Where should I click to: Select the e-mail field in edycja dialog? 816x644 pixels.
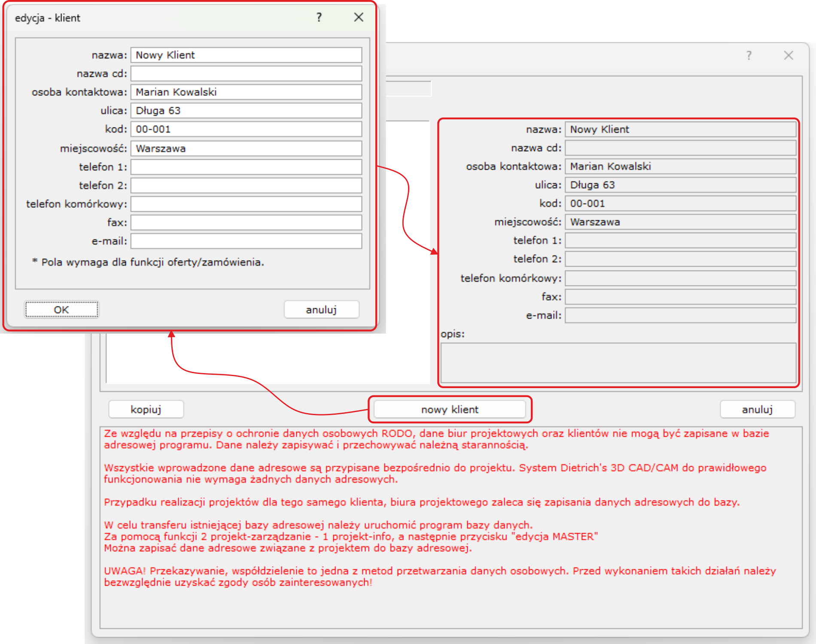coord(246,241)
